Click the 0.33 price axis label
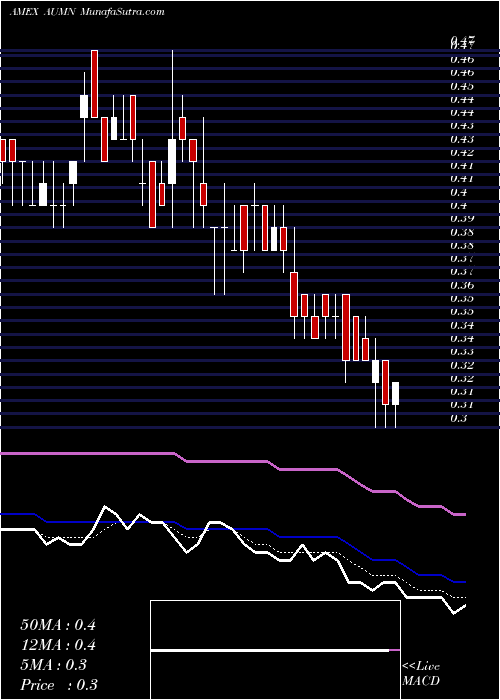This screenshot has height=700, width=500. pos(462,351)
